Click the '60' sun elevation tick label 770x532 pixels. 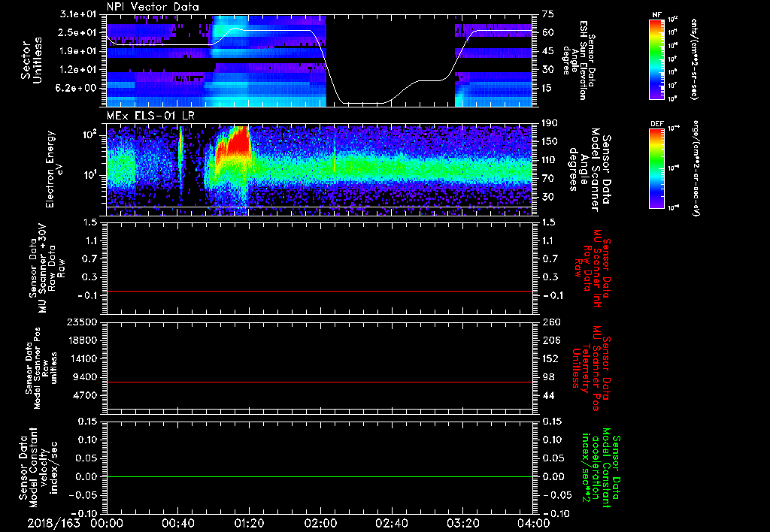point(548,32)
